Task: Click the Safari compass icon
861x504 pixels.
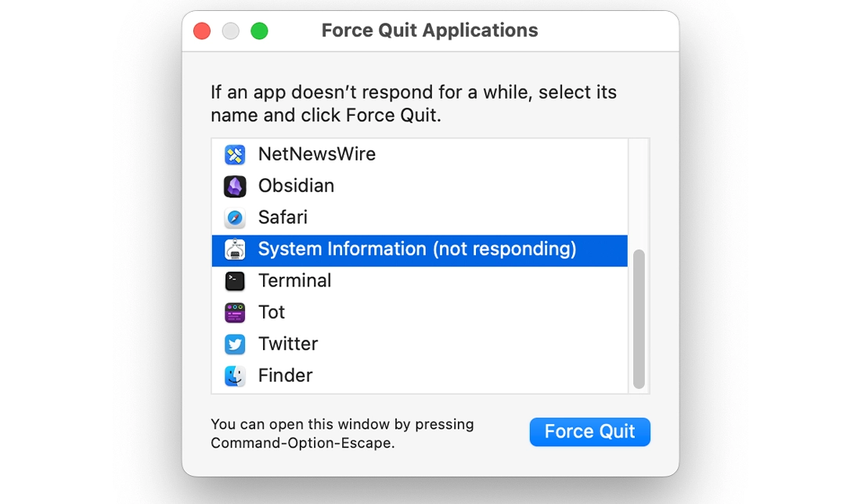Action: [236, 217]
